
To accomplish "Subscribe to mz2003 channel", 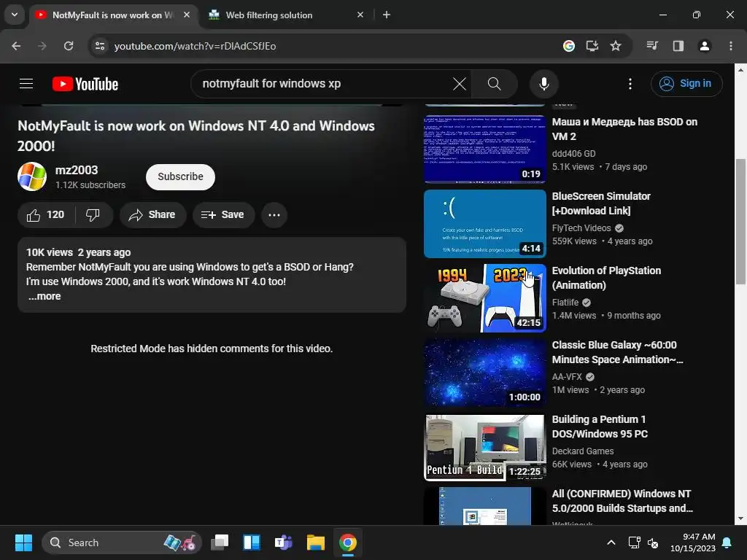I will [180, 176].
